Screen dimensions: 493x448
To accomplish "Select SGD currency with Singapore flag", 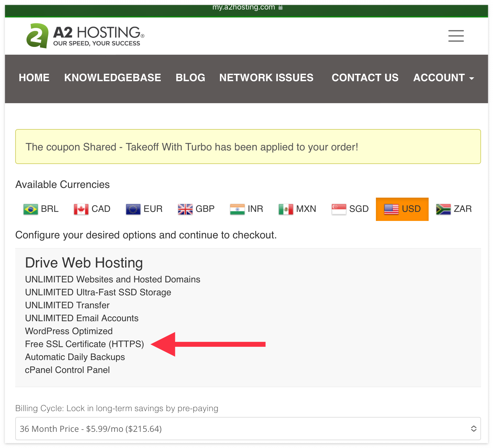I will point(350,209).
